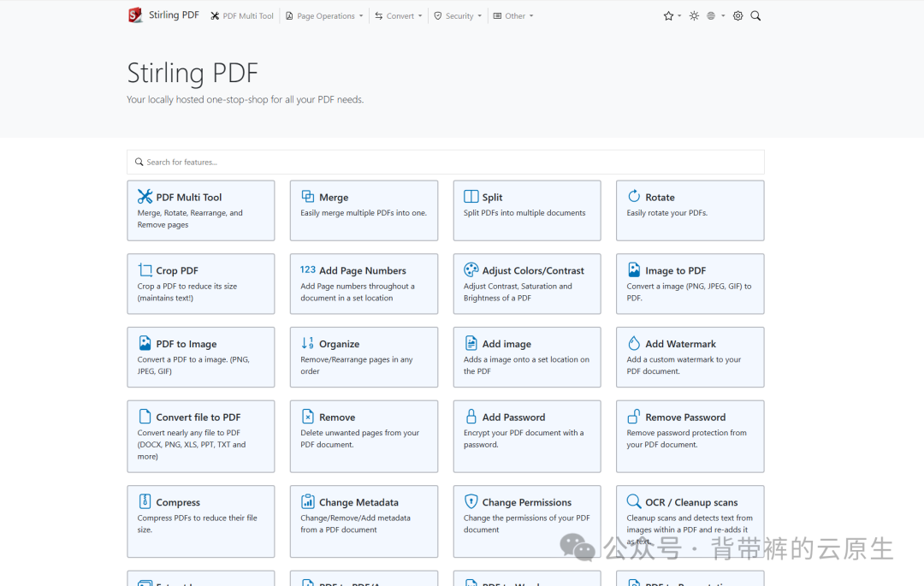Screen dimensions: 924x586
Task: Choose the Crop PDF icon
Action: (x=145, y=269)
